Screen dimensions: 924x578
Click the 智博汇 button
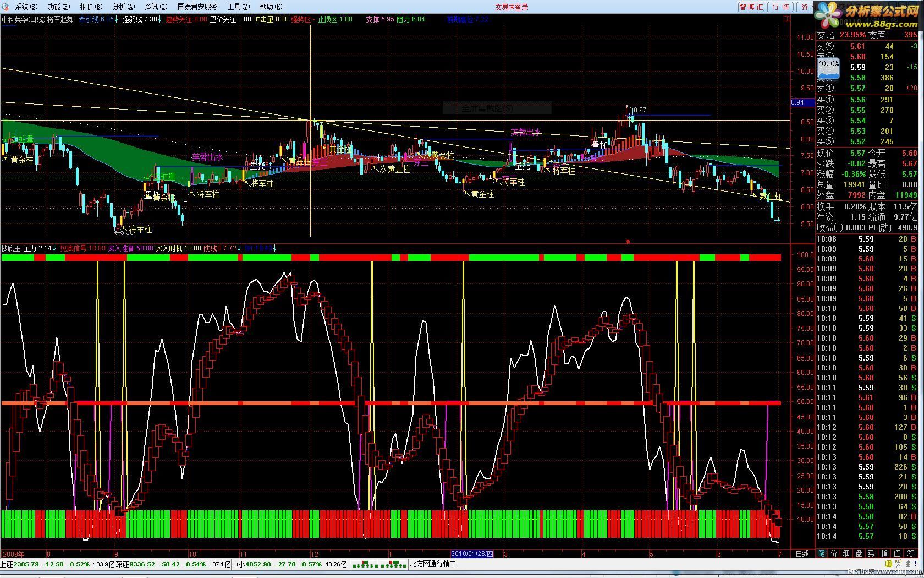(751, 7)
